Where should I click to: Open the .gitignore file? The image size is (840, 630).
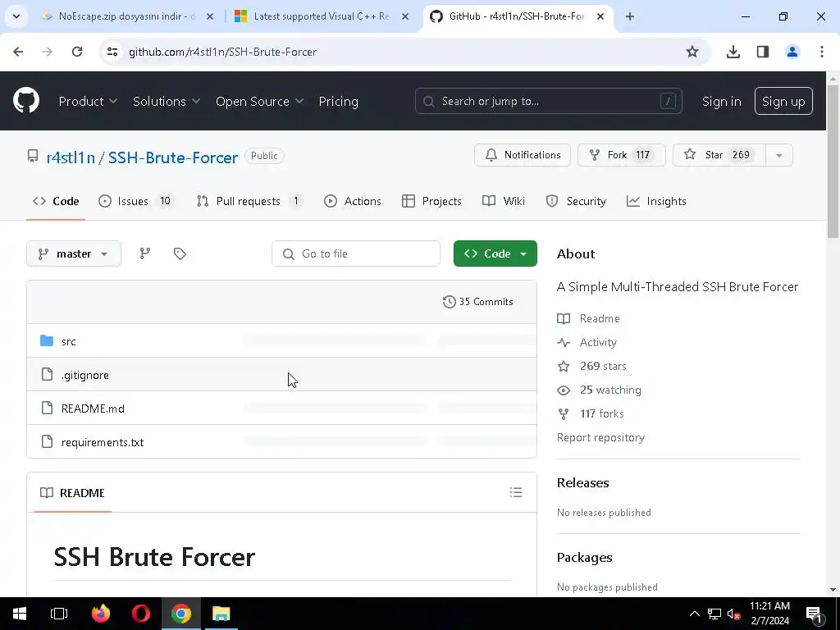click(84, 375)
